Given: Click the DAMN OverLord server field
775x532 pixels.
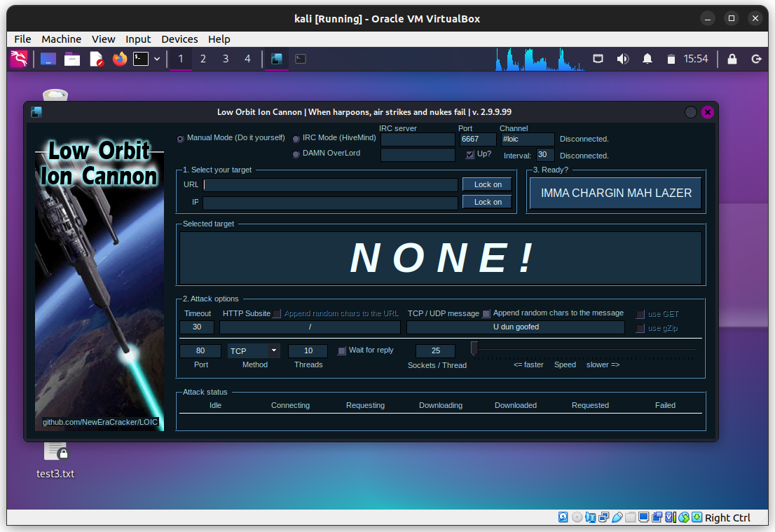Looking at the screenshot, I should point(418,155).
